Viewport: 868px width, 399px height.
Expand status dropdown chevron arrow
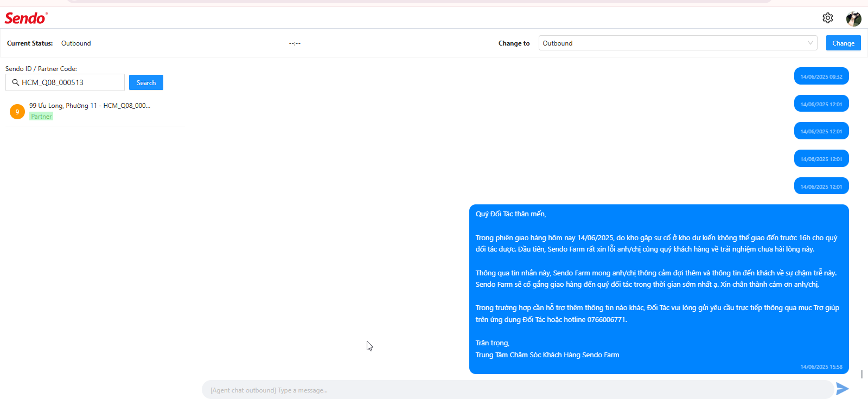[x=810, y=43]
